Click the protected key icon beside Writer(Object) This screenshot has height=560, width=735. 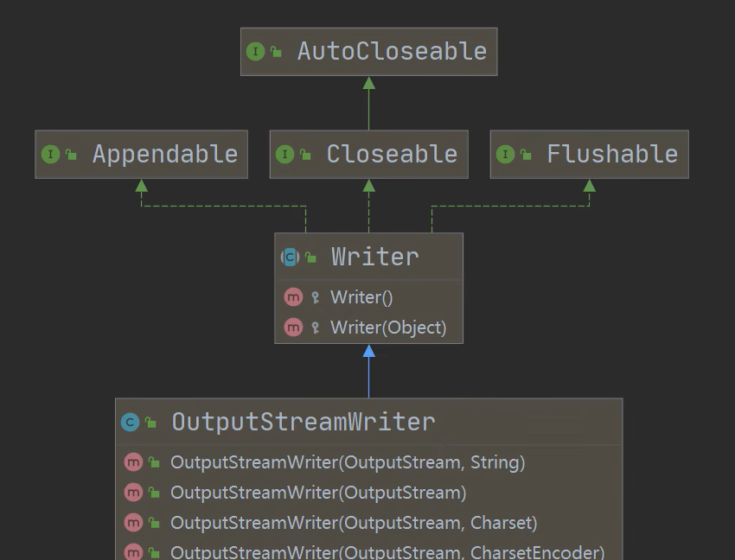point(316,328)
